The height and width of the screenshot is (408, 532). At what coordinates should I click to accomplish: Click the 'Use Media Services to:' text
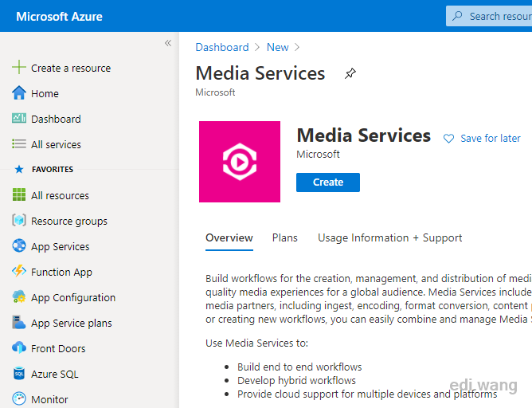[x=256, y=343]
